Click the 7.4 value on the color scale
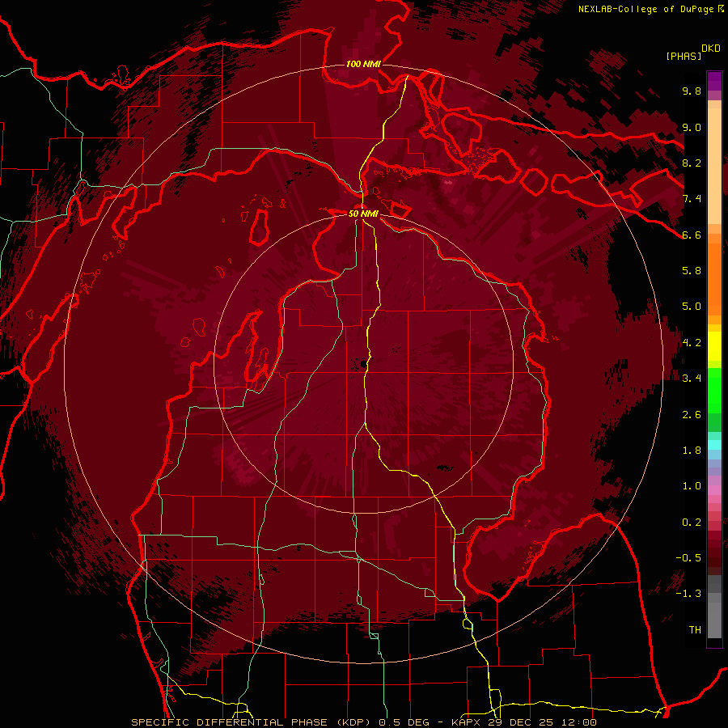The image size is (728, 728). point(692,199)
